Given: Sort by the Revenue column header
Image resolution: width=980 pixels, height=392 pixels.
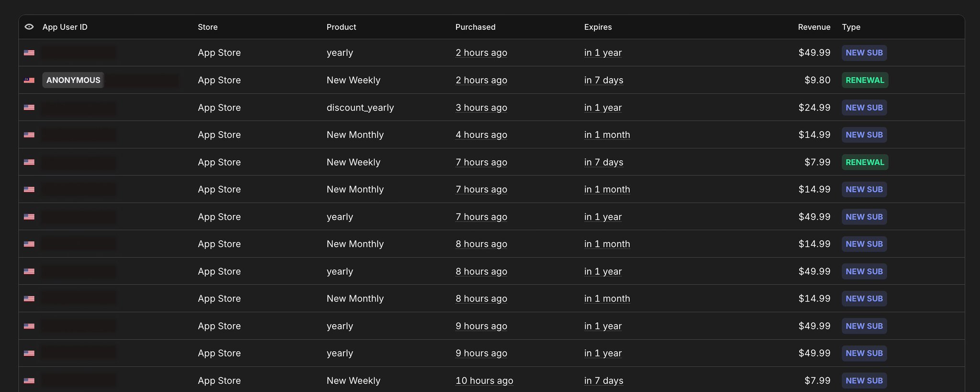Looking at the screenshot, I should tap(814, 27).
